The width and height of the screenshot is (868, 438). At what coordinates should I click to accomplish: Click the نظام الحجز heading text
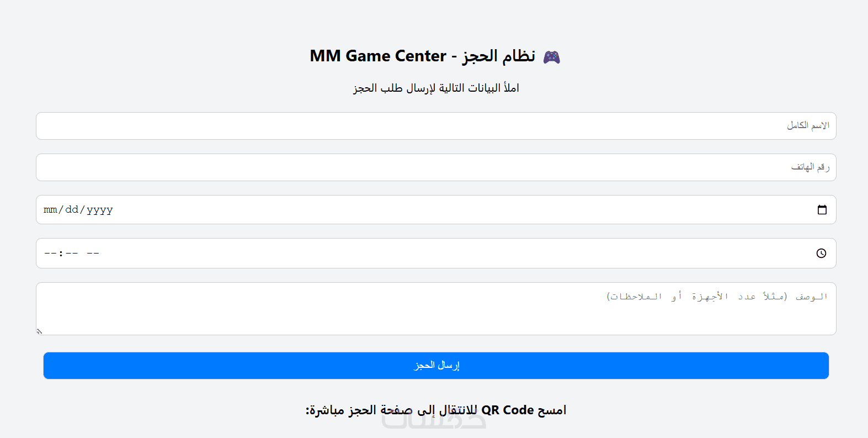click(499, 56)
